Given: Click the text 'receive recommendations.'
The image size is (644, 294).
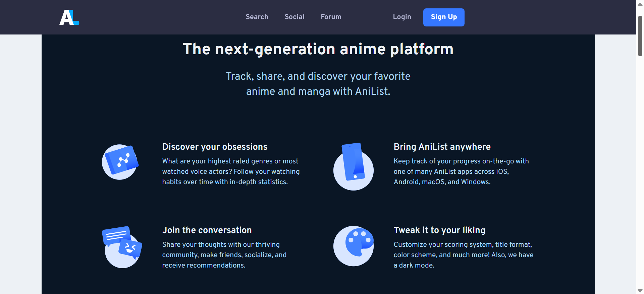Looking at the screenshot, I should pos(204,265).
